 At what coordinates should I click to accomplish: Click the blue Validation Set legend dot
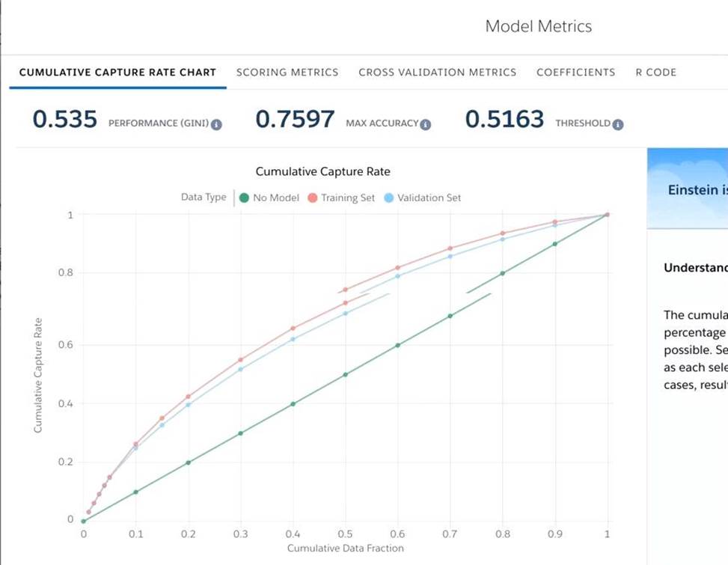388,198
